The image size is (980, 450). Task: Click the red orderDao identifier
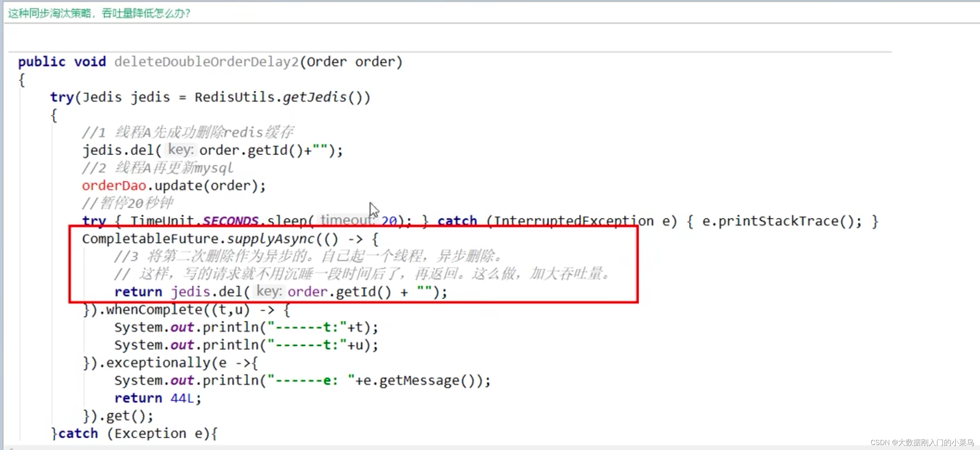click(x=114, y=186)
